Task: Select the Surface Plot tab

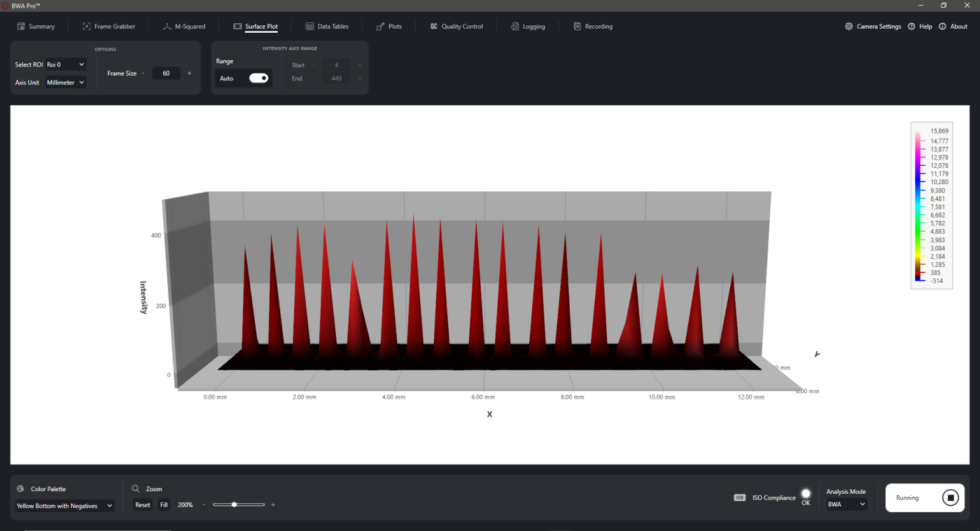Action: point(255,27)
